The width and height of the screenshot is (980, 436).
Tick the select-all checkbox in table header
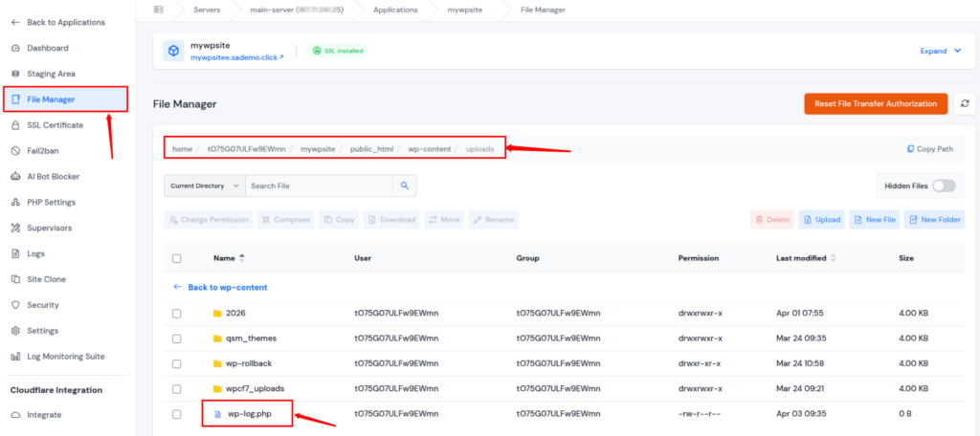click(177, 258)
